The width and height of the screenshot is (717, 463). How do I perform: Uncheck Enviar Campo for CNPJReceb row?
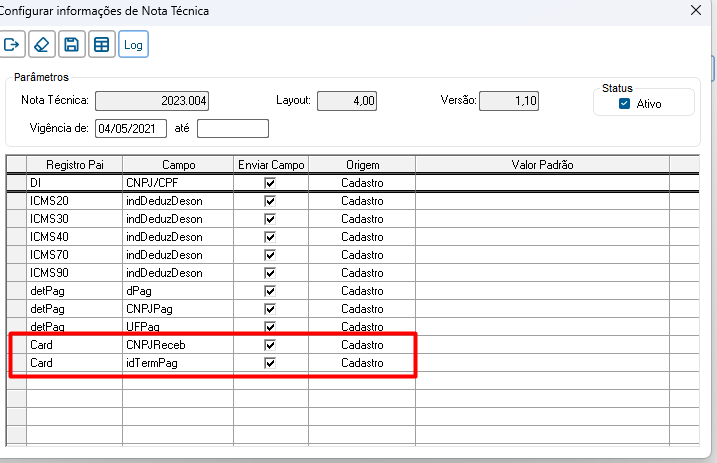[269, 345]
